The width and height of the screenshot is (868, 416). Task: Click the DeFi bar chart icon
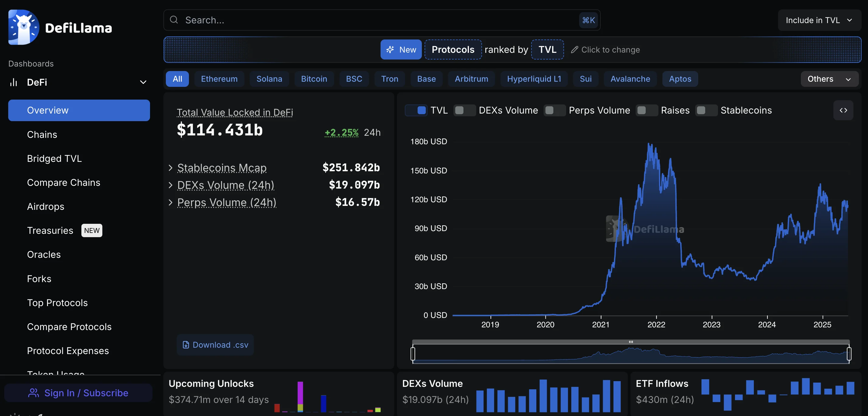(13, 82)
